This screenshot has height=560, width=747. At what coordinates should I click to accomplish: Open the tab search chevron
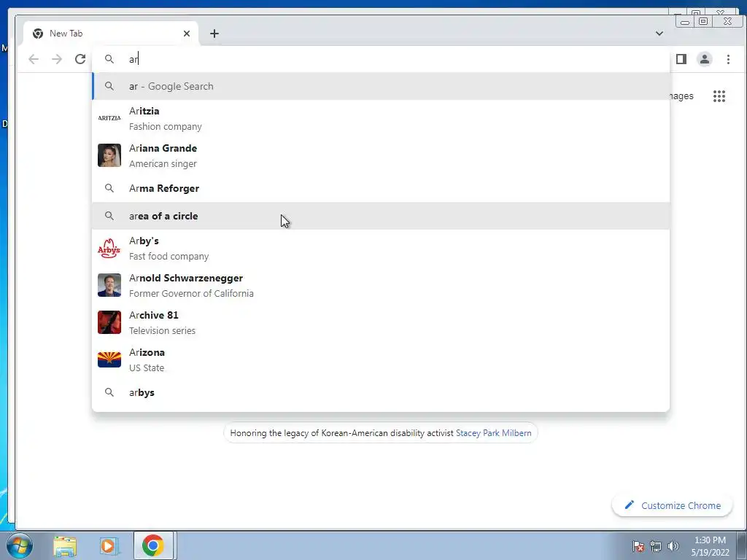[659, 34]
